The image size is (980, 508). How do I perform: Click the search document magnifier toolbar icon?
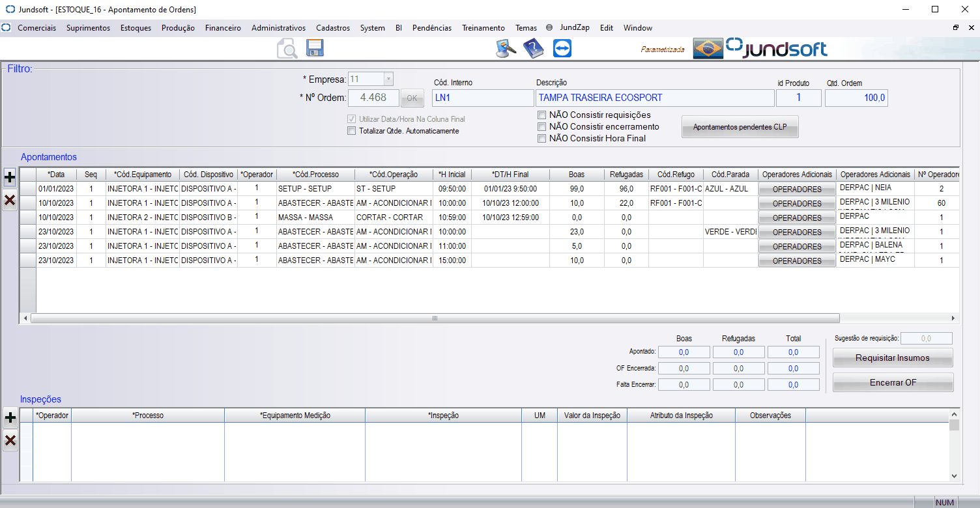point(287,48)
